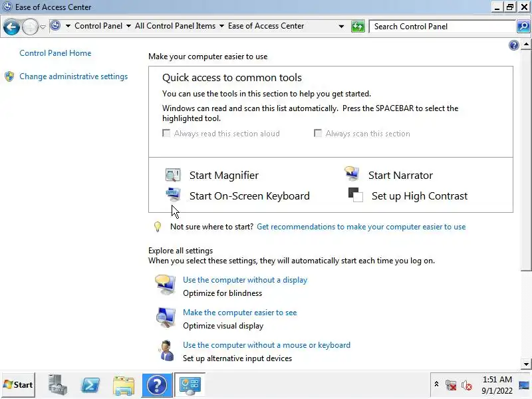Click the scrollbar down arrow
532x399 pixels.
[x=526, y=364]
